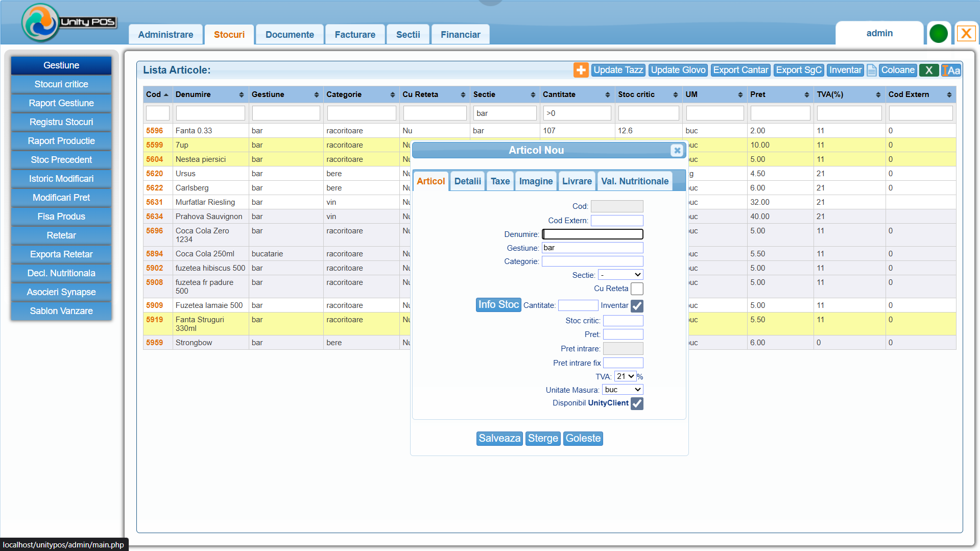The height and width of the screenshot is (551, 980).
Task: Click the green status circle icon
Action: pyautogui.click(x=938, y=34)
